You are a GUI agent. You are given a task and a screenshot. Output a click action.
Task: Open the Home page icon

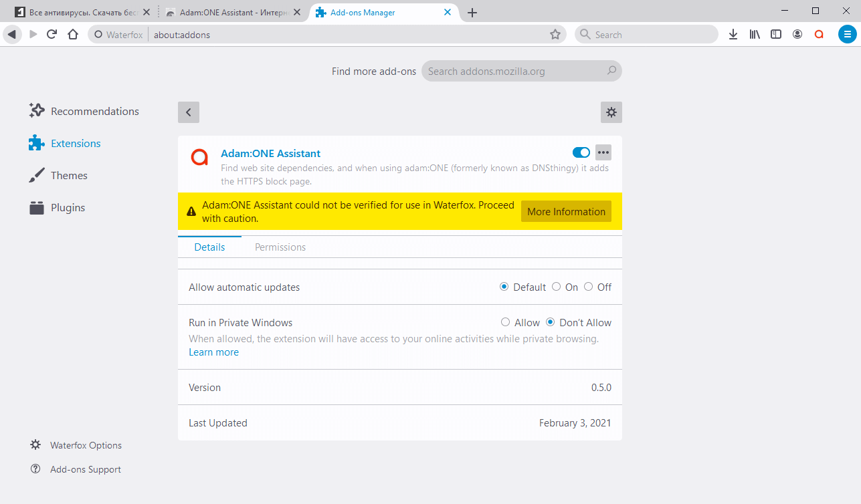pyautogui.click(x=73, y=34)
